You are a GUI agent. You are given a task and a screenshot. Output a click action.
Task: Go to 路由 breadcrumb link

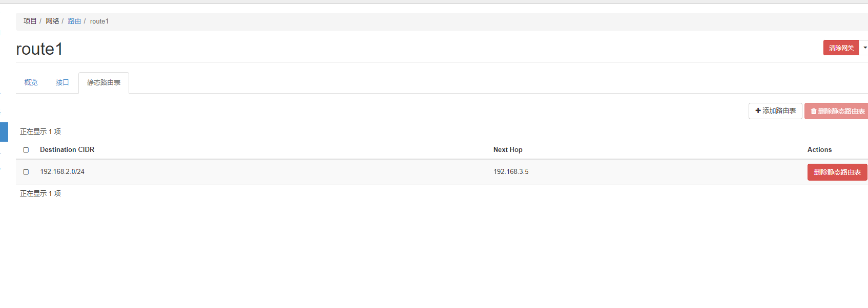tap(74, 21)
